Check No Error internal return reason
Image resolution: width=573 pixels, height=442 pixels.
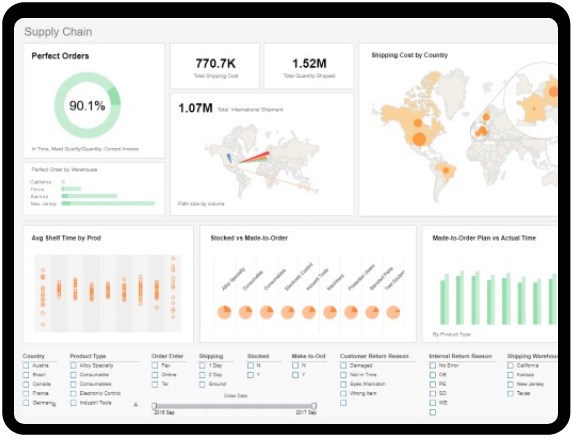tap(433, 365)
